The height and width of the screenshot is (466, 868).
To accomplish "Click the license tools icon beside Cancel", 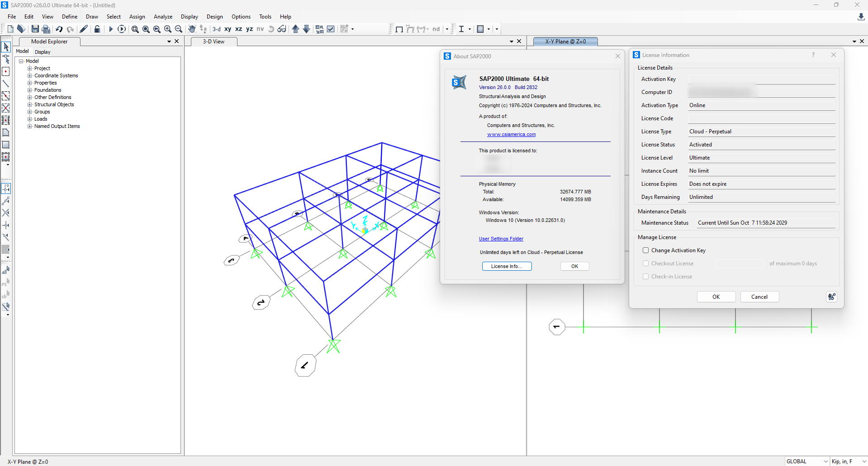I will (831, 297).
